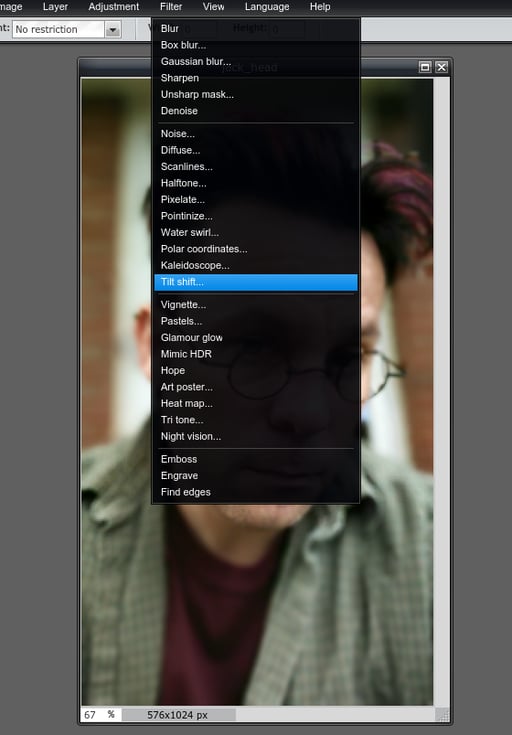The width and height of the screenshot is (512, 735).
Task: Click the 67 zoom percentage field
Action: pos(101,715)
